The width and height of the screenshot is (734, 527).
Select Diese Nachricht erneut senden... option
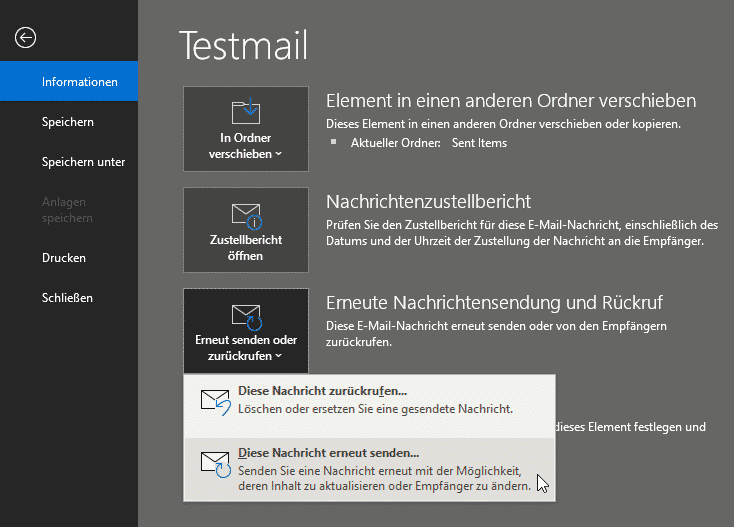(329, 453)
